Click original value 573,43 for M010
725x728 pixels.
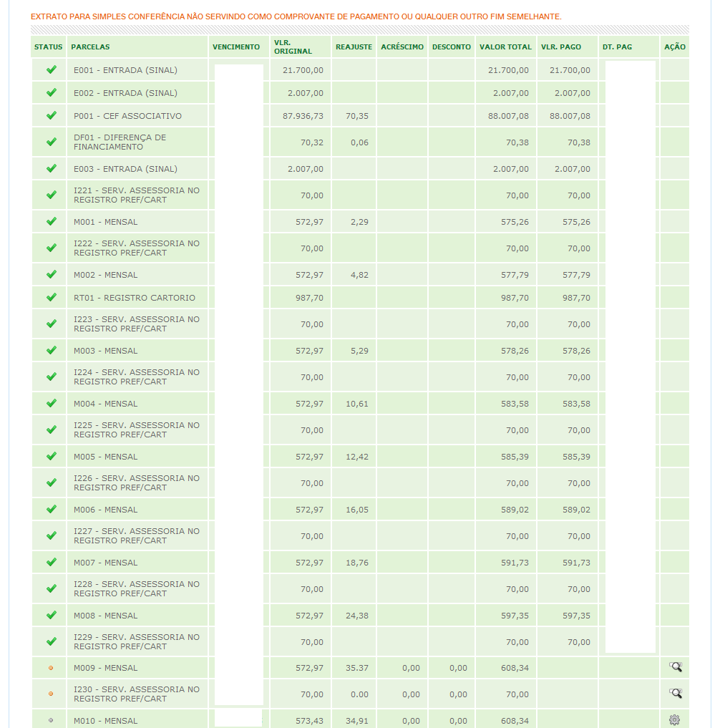pos(309,721)
